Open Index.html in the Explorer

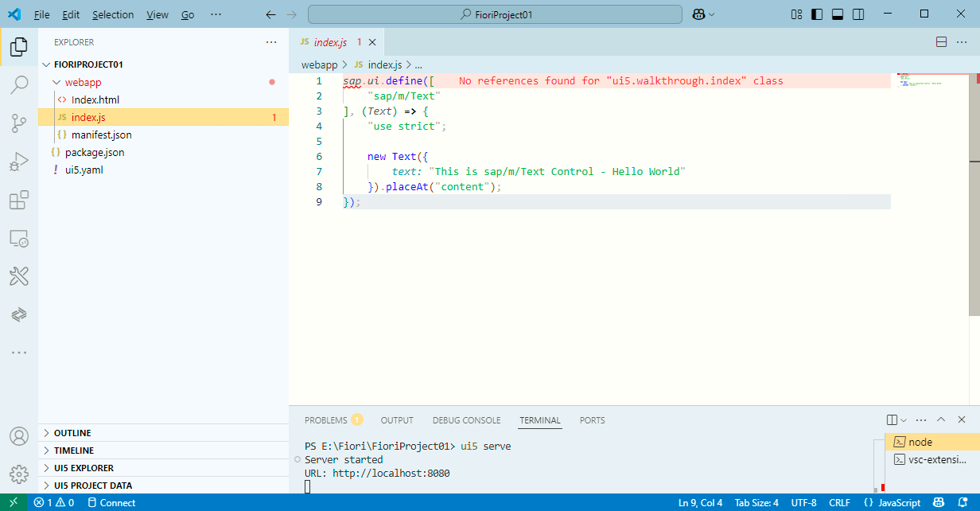click(x=163, y=99)
